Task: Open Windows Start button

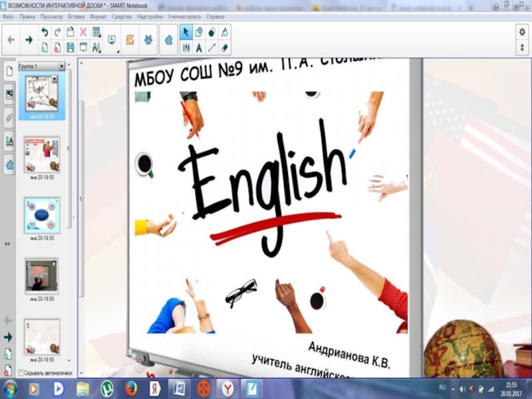Action: click(10, 389)
